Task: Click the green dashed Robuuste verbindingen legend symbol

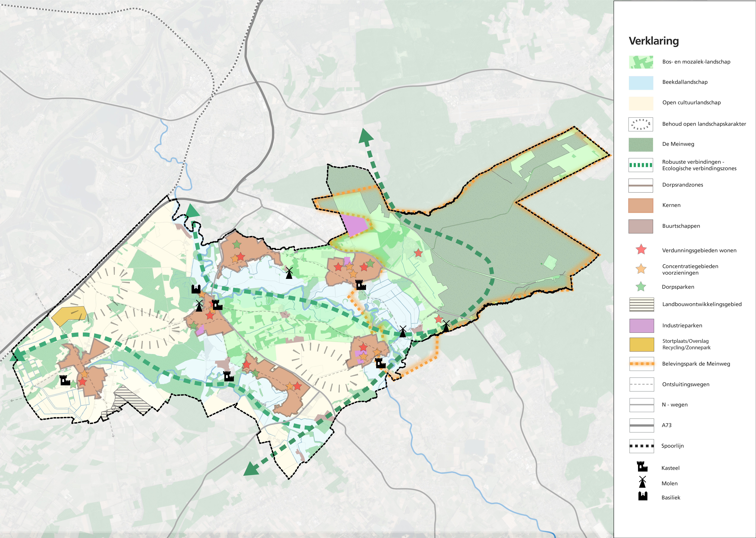Action: pyautogui.click(x=641, y=165)
